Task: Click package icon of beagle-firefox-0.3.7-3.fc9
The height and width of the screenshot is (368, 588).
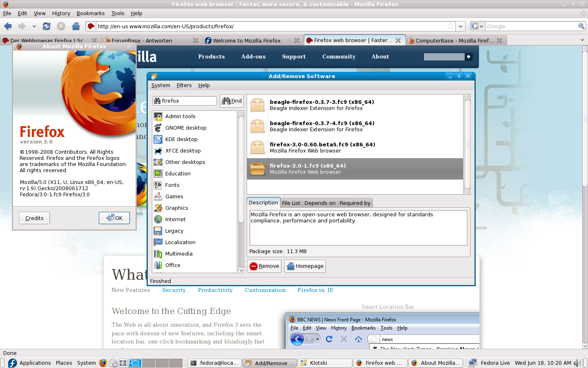Action: [257, 105]
